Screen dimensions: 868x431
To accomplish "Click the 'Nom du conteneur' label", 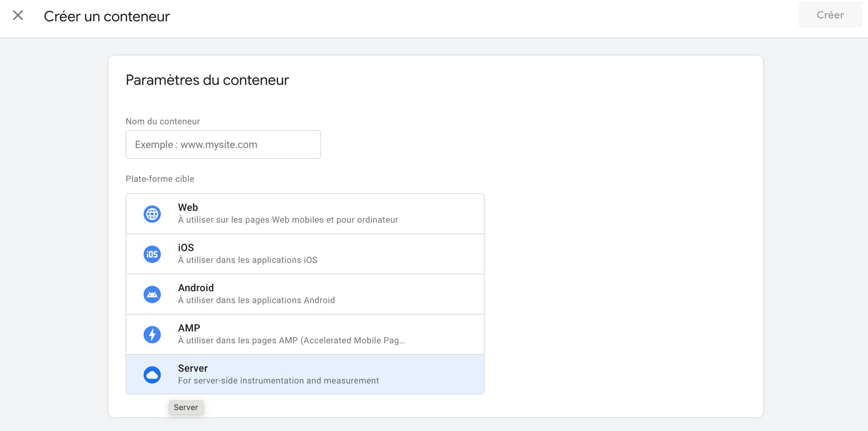I will (x=163, y=122).
